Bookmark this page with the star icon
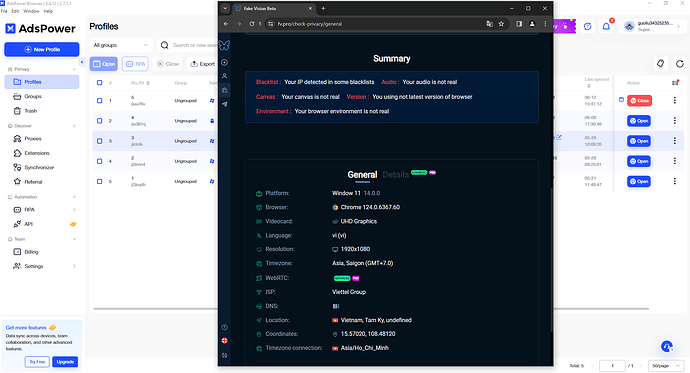Image resolution: width=690 pixels, height=373 pixels. 501,24
